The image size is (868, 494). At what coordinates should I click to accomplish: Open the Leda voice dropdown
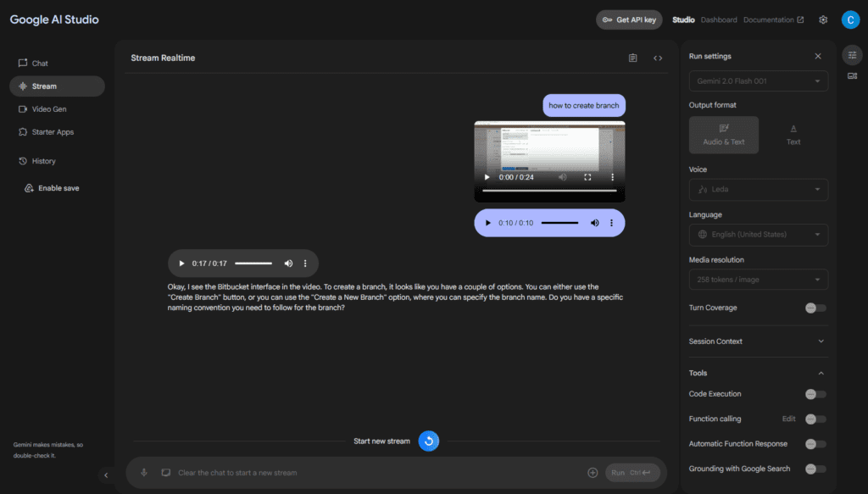pos(759,190)
